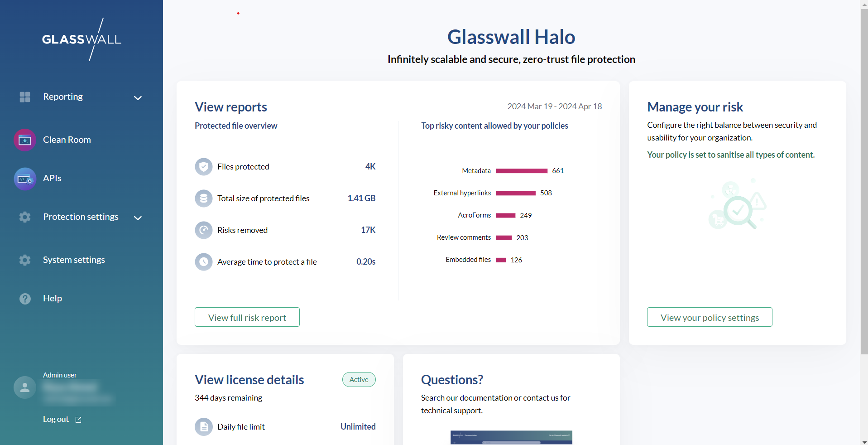868x445 pixels.
Task: Click the Manage your risk heading
Action: click(695, 107)
